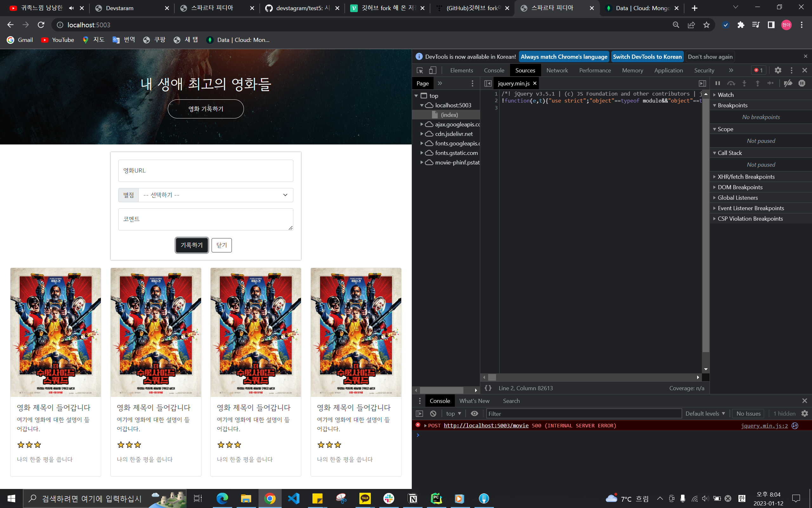Click the step debugger arrow icon
Screen dimensions: 812x508
click(x=770, y=83)
